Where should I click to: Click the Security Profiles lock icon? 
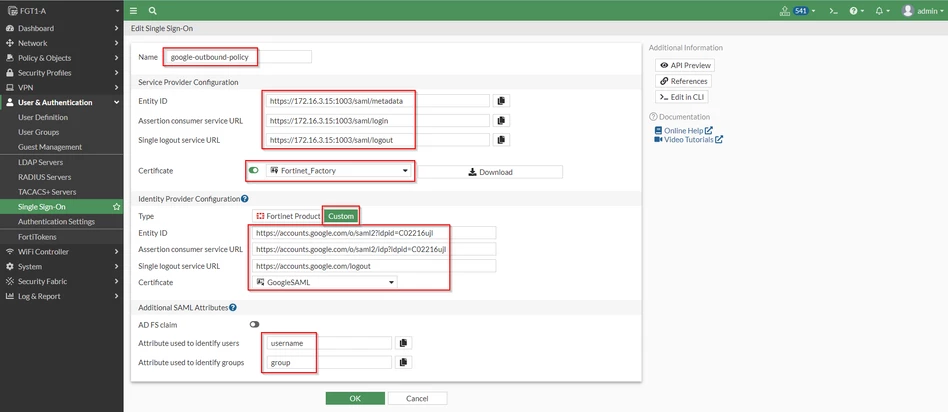tap(10, 73)
